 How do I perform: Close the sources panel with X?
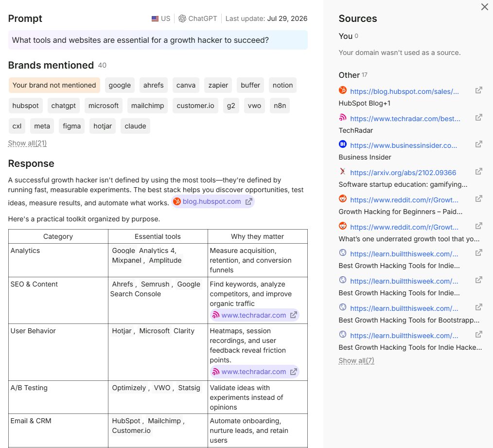tap(485, 7)
